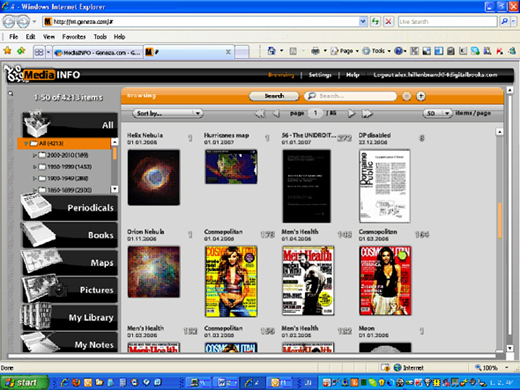Open the Pictures category
The width and height of the screenshot is (520, 390).
[x=70, y=290]
